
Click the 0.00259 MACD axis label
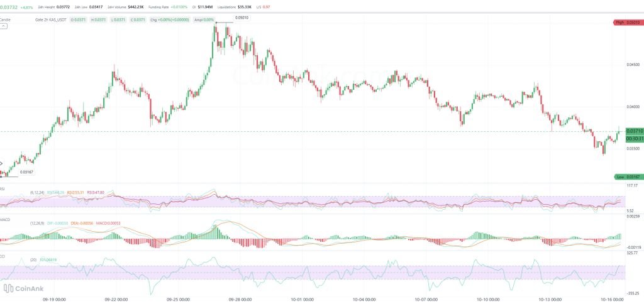pos(633,215)
